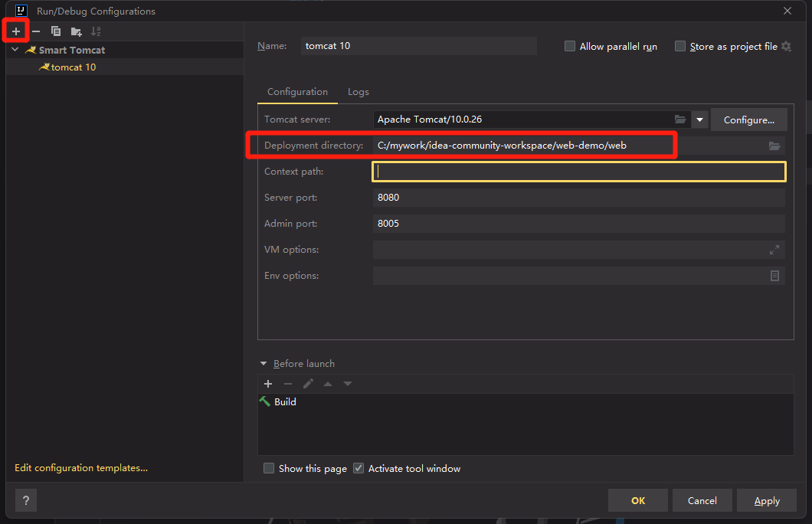Viewport: 812px width, 524px height.
Task: Expand the VM options field
Action: coord(774,250)
